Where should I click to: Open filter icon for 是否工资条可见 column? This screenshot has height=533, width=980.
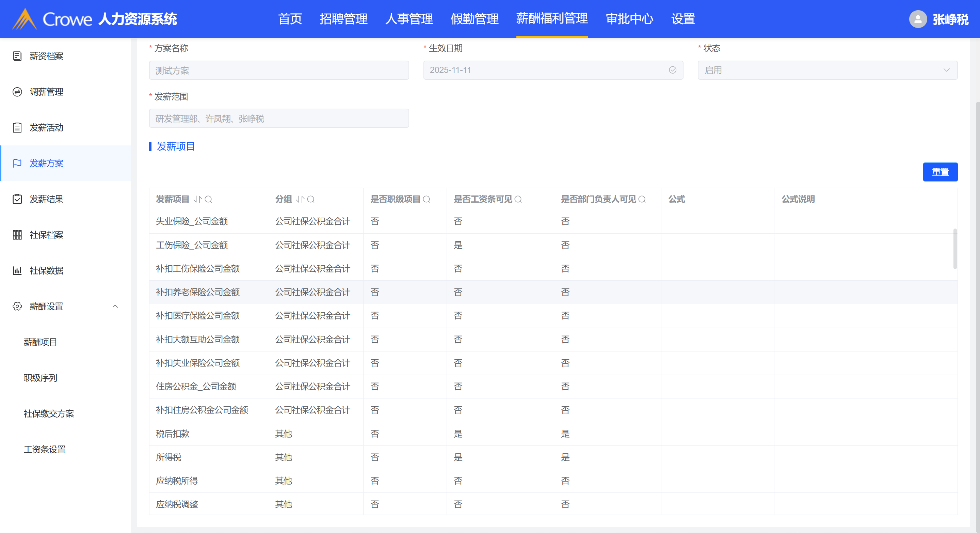tap(518, 199)
